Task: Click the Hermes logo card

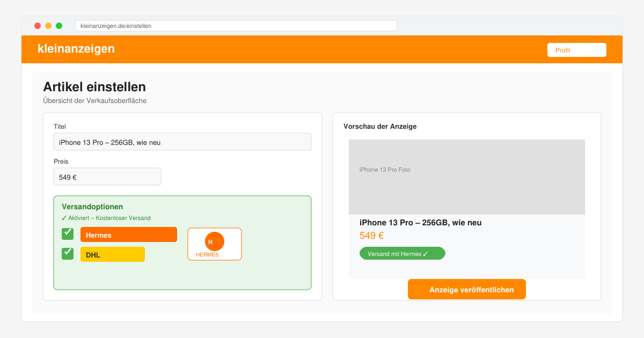Action: tap(215, 244)
